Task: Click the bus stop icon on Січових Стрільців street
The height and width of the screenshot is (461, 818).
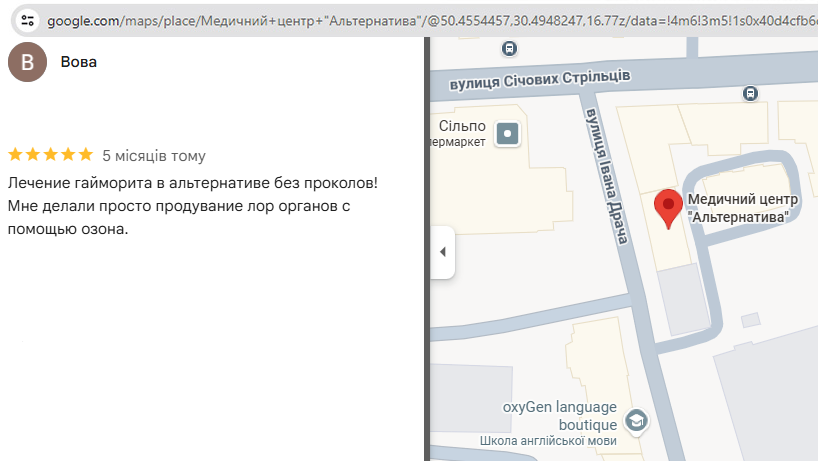Action: click(x=750, y=93)
